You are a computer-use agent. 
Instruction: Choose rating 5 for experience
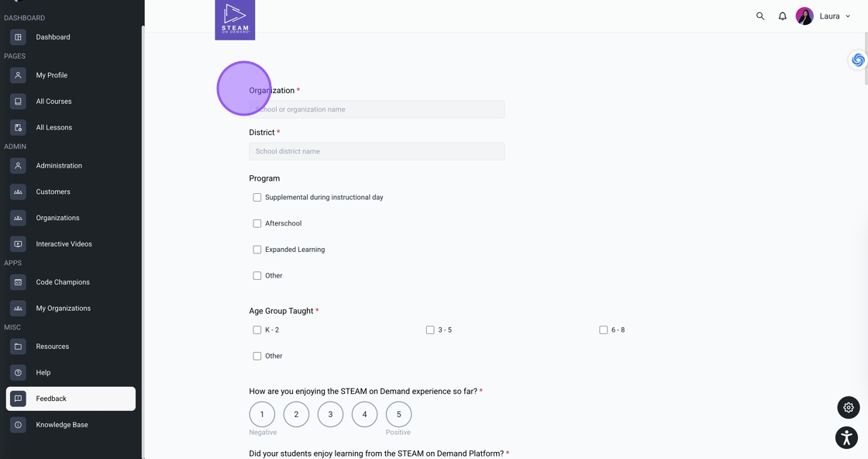tap(398, 414)
